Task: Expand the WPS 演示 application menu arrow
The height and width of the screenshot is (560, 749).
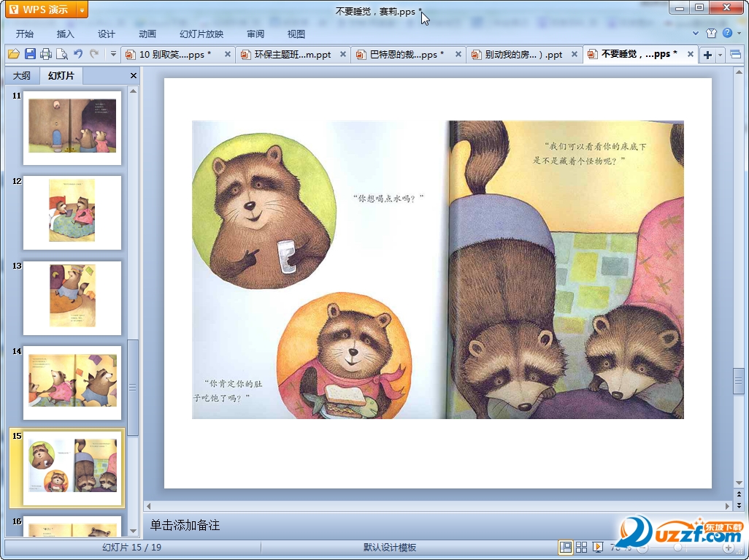Action: (x=82, y=9)
